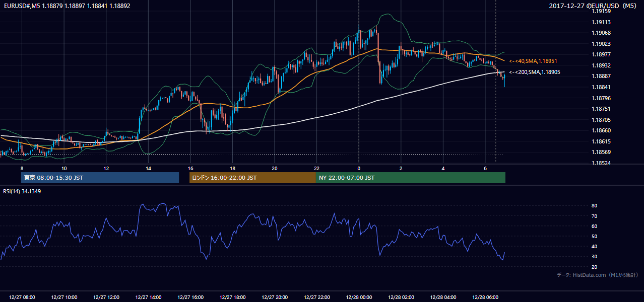This screenshot has height=302, width=644.
Task: Click the 12/27 20:00 time axis label
Action: point(275,297)
